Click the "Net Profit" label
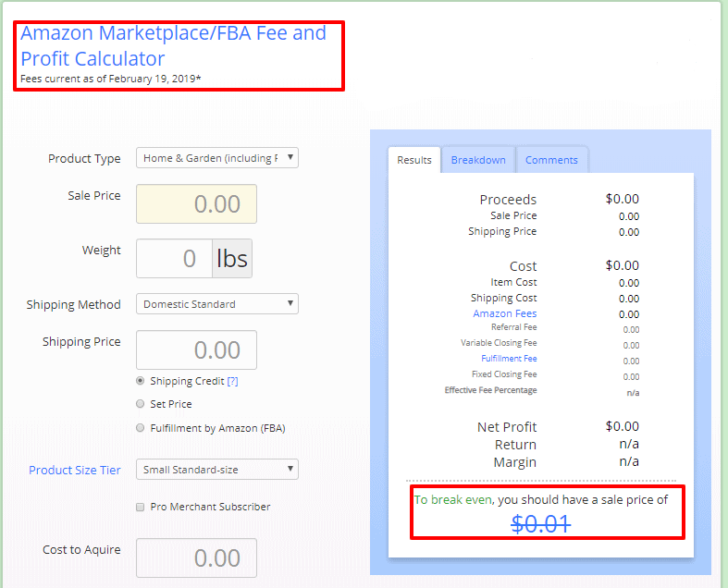Image resolution: width=728 pixels, height=588 pixels. click(x=507, y=427)
